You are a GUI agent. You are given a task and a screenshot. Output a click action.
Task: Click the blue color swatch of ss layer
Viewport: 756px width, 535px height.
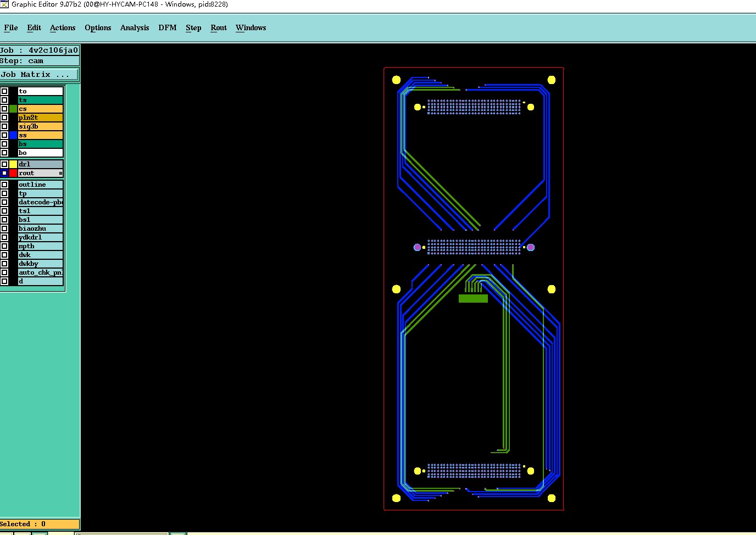13,135
